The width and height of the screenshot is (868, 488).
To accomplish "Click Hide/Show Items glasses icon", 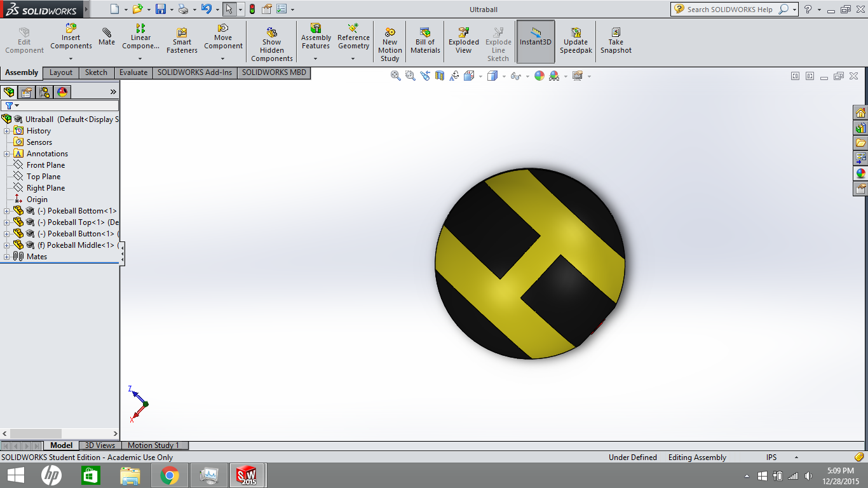I will (x=515, y=76).
